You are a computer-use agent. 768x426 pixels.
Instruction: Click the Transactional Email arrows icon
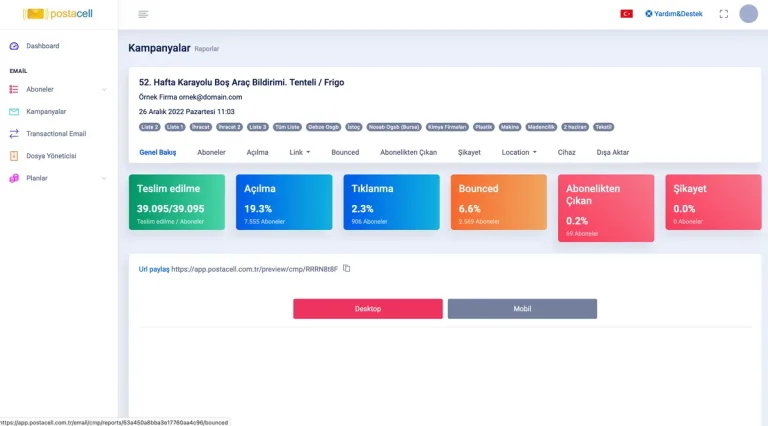tap(14, 134)
